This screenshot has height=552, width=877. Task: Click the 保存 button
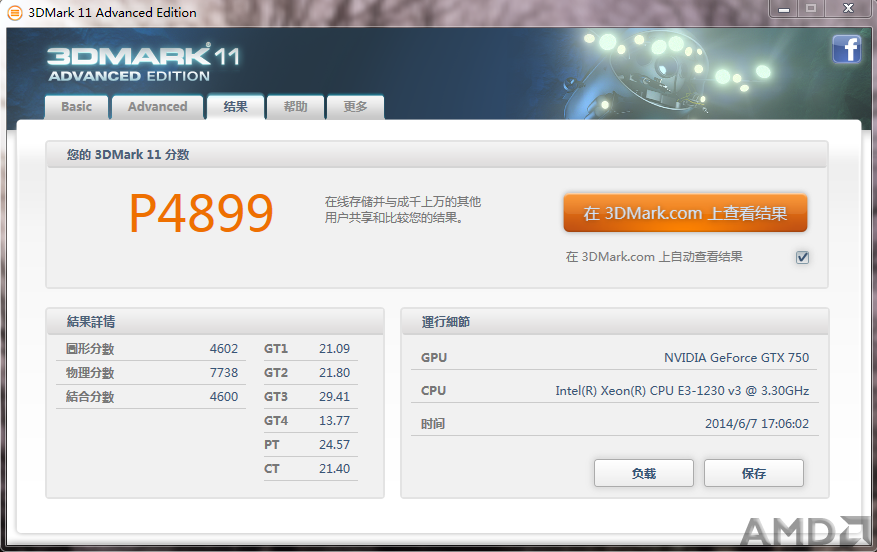click(x=753, y=474)
